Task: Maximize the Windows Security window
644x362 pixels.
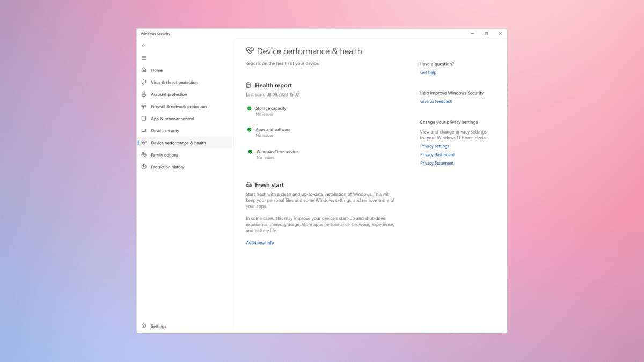Action: [486, 34]
